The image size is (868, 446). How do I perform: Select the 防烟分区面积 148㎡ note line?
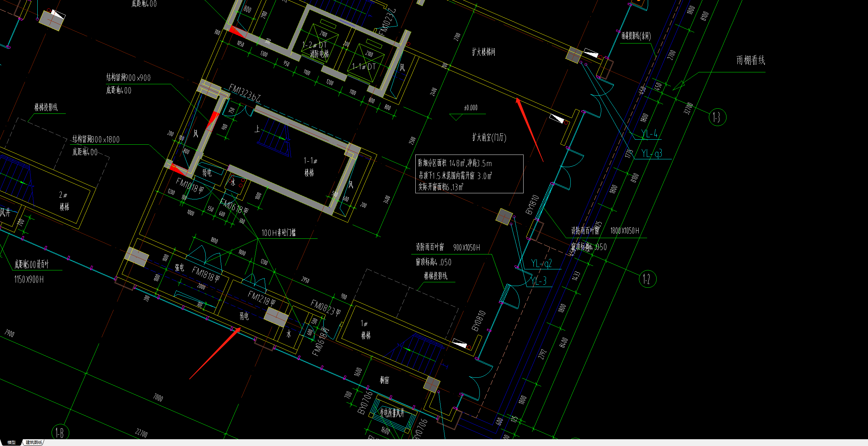455,163
